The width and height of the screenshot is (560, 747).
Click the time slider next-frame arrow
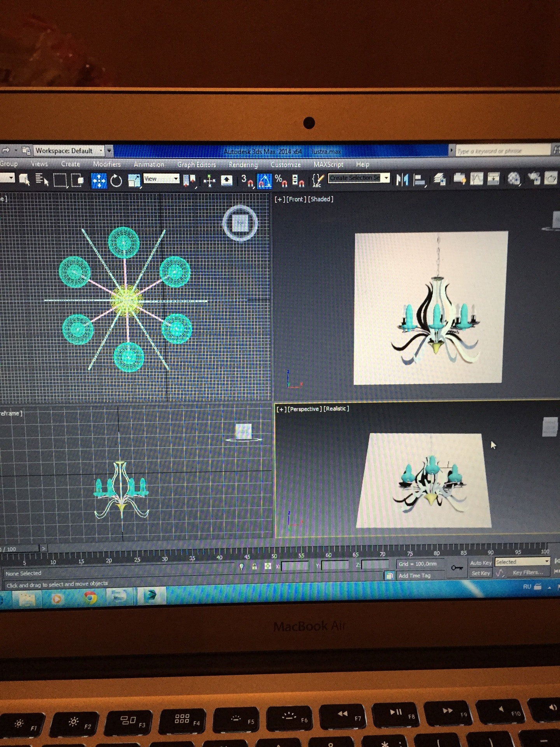(44, 549)
